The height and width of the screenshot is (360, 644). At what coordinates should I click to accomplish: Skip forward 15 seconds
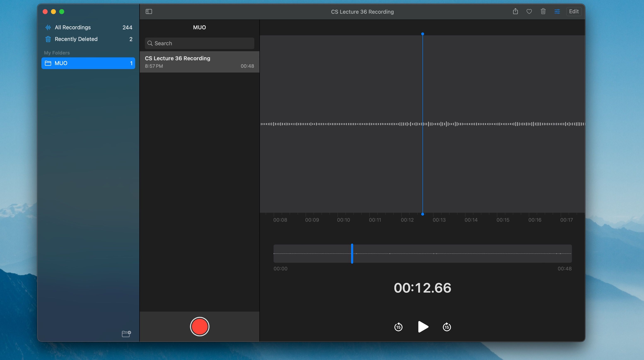[x=447, y=327]
